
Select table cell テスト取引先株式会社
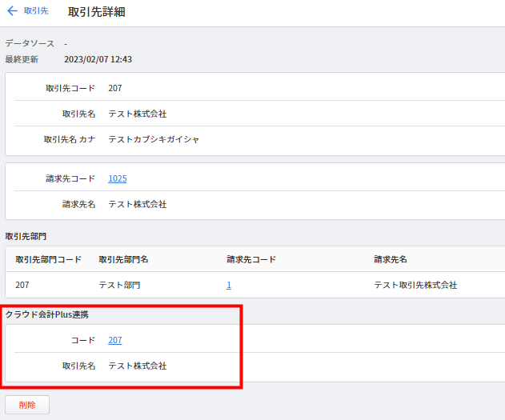(415, 285)
